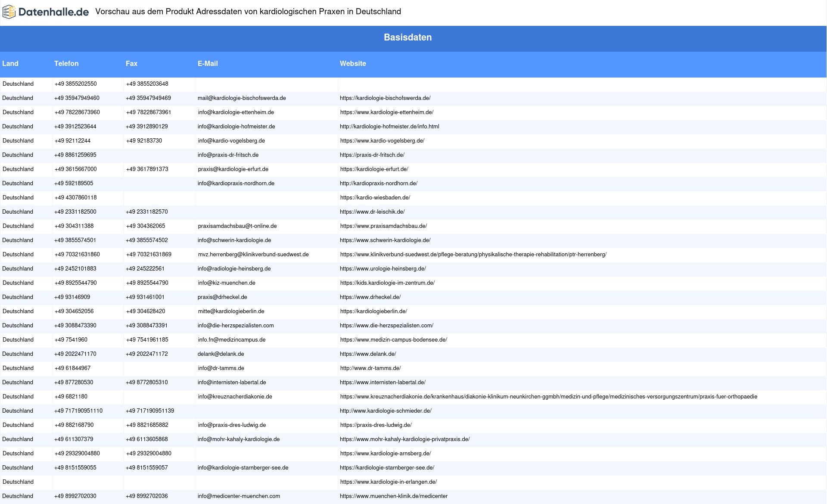
Task: Click the Land column header
Action: click(x=10, y=63)
